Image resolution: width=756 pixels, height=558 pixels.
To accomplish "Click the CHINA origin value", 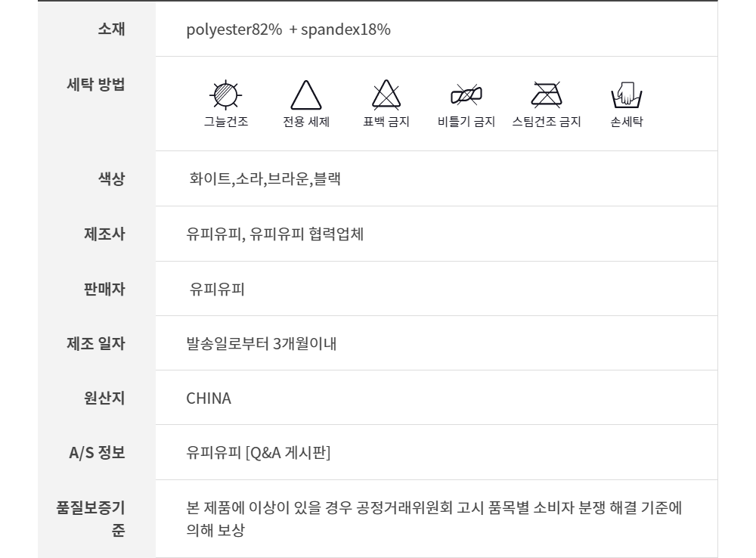I will 209,398.
